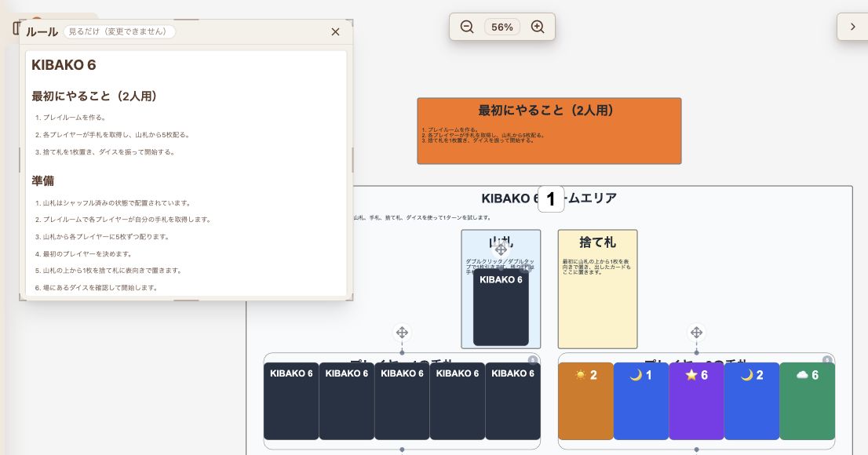Image resolution: width=868 pixels, height=455 pixels.
Task: Zoom in the board with the plus magnifier
Action: point(538,27)
